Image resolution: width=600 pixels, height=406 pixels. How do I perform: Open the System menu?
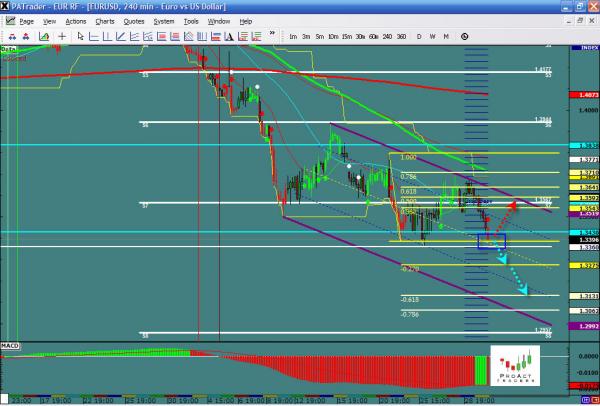pos(163,20)
